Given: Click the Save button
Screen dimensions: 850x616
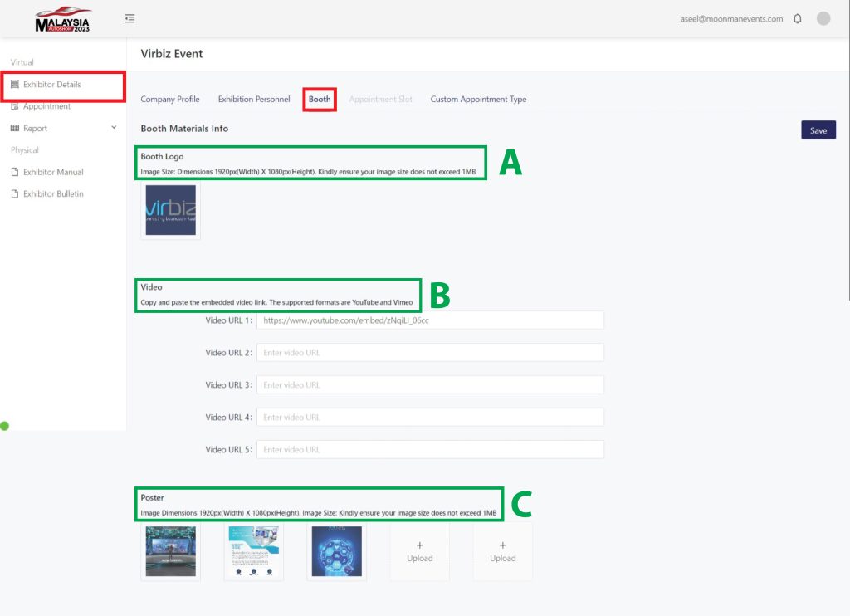Looking at the screenshot, I should point(818,130).
